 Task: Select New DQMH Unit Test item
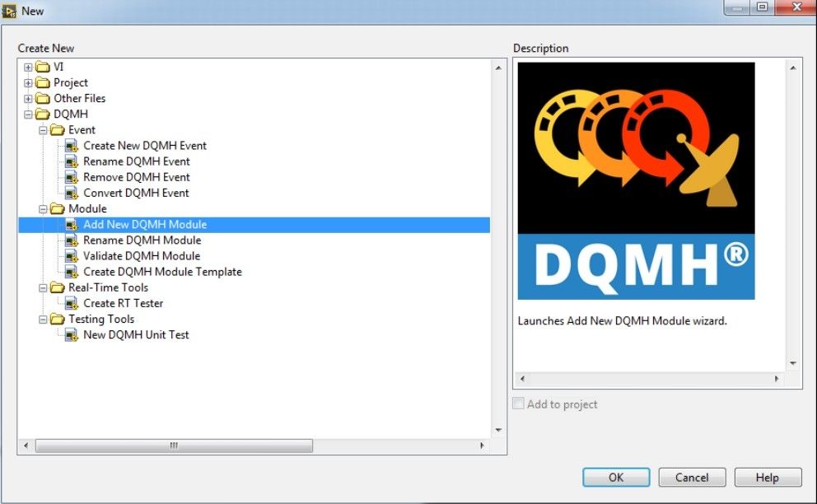(x=136, y=334)
